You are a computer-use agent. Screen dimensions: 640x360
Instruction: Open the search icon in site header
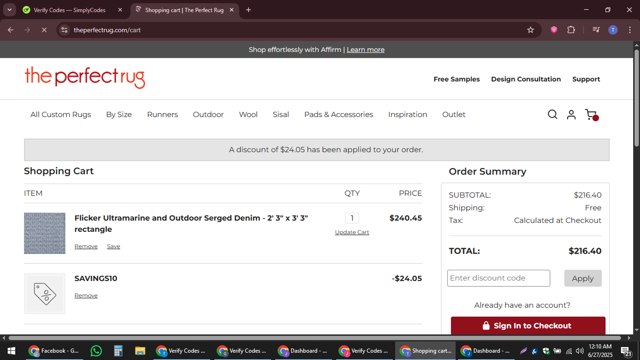click(552, 115)
